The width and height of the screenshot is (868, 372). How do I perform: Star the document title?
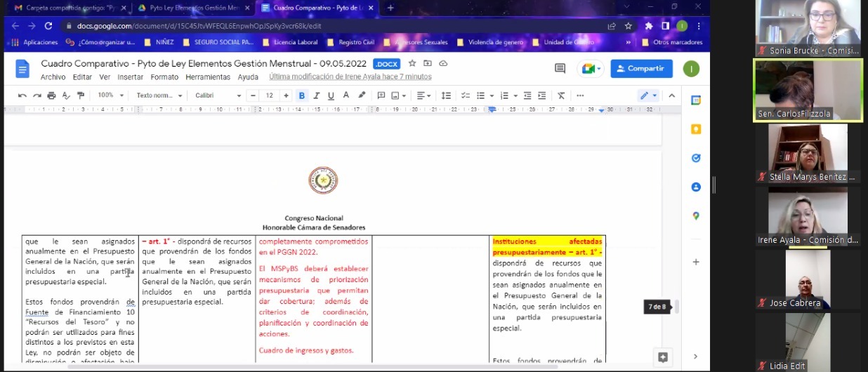coord(412,63)
